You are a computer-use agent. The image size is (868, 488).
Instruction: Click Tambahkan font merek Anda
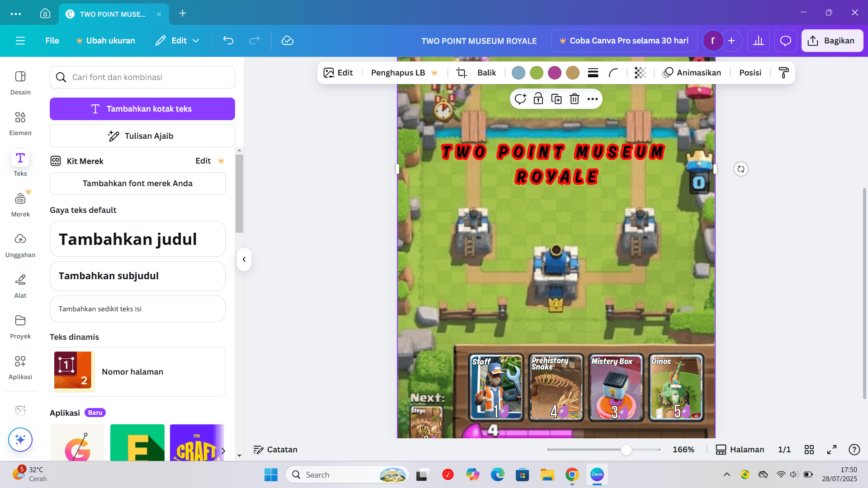click(x=137, y=183)
